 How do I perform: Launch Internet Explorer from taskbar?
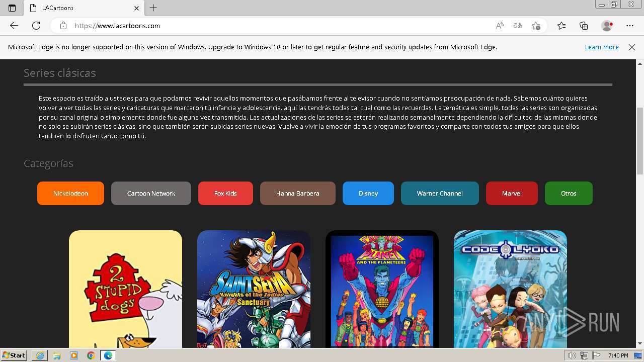[40, 355]
